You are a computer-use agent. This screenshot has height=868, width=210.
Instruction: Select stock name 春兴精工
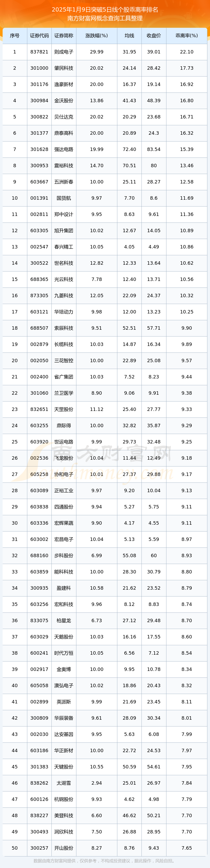point(64,247)
